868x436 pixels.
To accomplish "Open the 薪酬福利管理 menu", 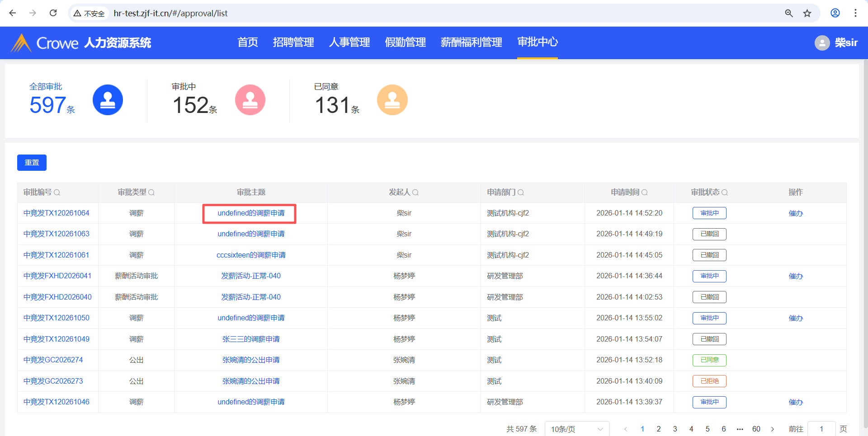I will (471, 42).
